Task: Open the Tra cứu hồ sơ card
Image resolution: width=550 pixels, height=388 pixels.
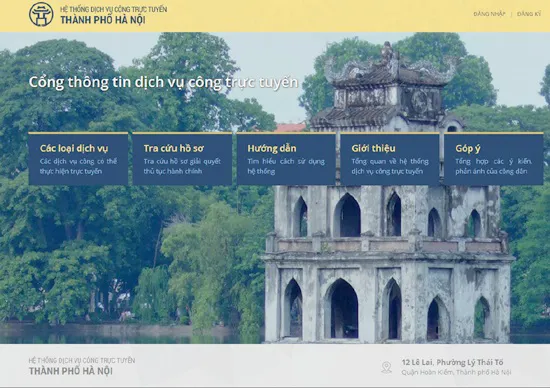Action: [182, 159]
